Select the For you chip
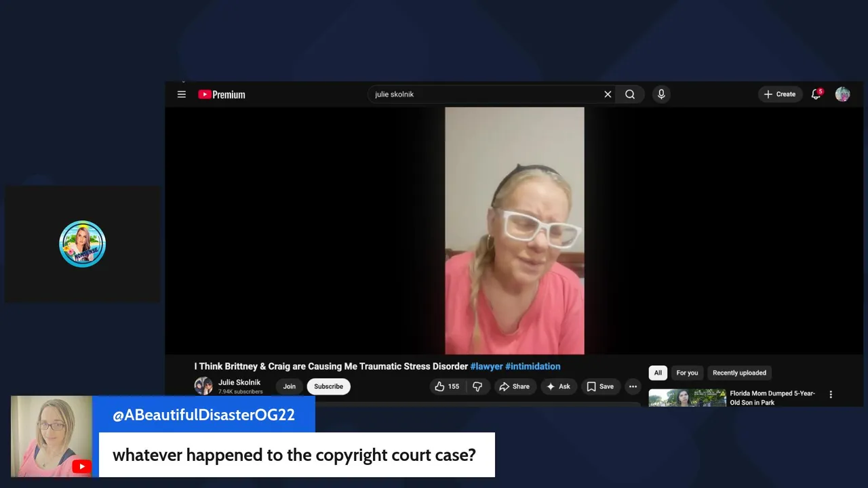This screenshot has width=868, height=488. coord(687,373)
